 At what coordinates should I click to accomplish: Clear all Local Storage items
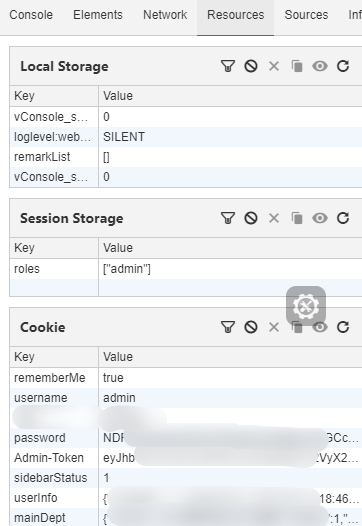tap(251, 66)
